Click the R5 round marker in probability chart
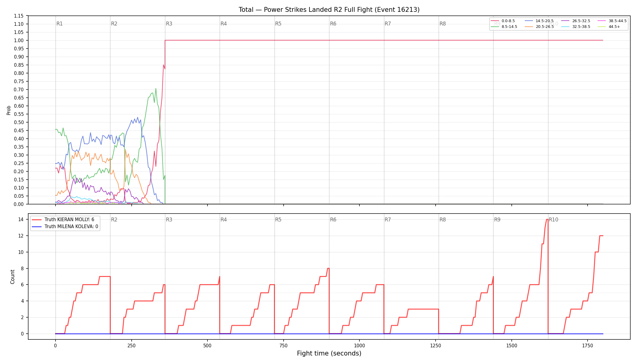 278,24
